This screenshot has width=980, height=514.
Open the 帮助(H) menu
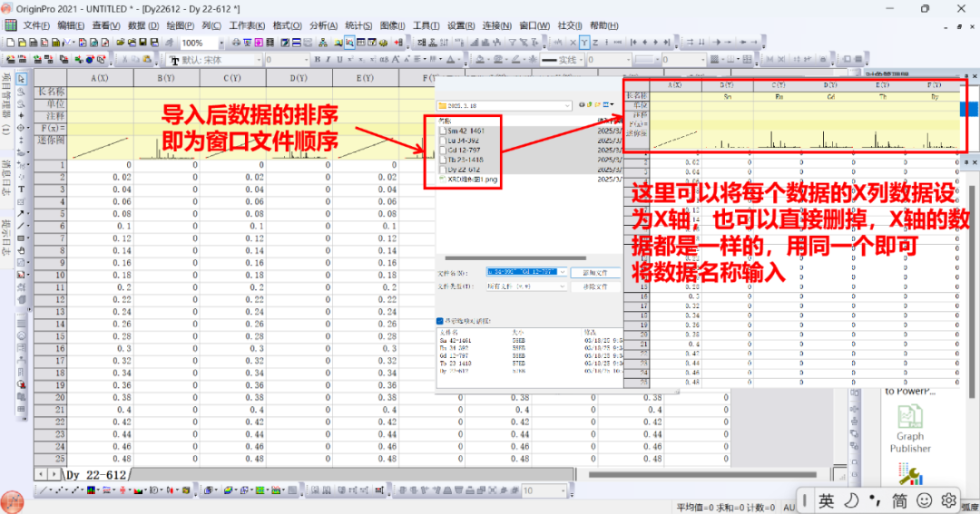pyautogui.click(x=603, y=25)
